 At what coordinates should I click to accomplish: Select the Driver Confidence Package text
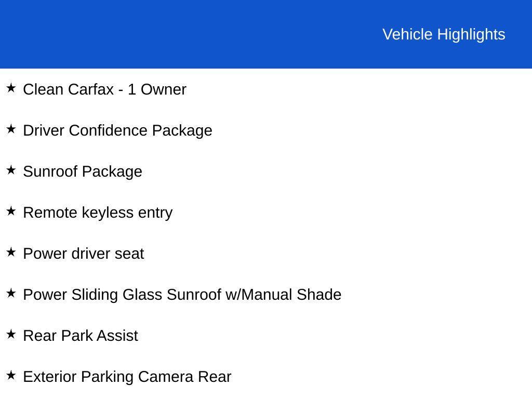(x=117, y=130)
